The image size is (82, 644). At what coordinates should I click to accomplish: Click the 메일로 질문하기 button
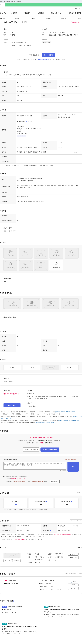coord(55,482)
